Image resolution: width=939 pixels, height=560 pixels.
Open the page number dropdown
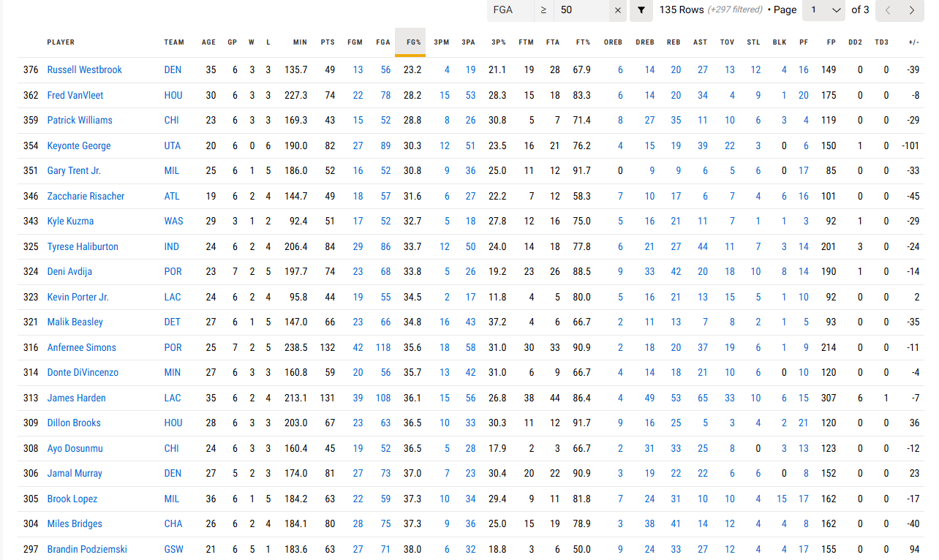tap(824, 10)
